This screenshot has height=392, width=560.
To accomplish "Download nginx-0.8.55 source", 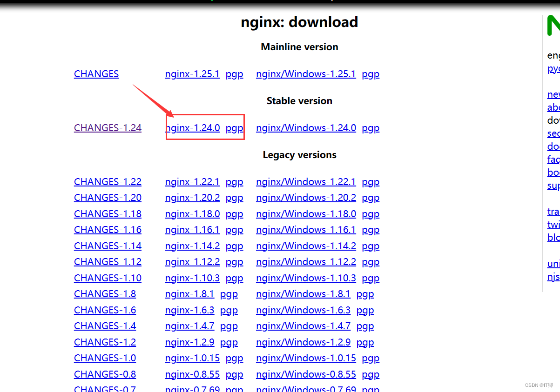I will tap(192, 374).
